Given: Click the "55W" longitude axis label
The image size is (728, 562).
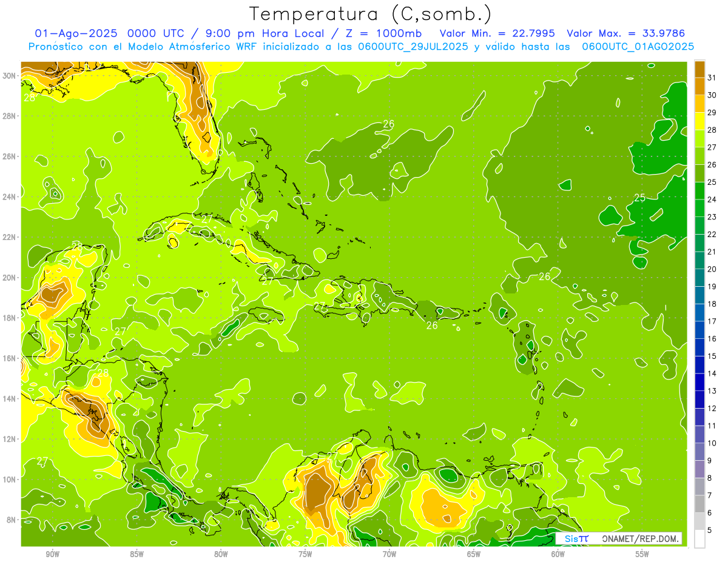Looking at the screenshot, I should tap(642, 554).
